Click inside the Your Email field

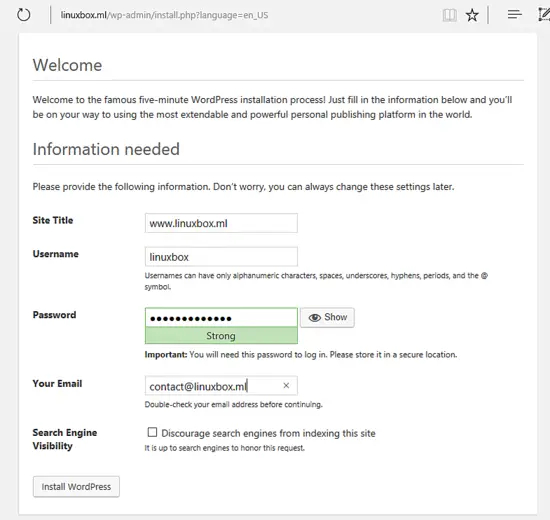click(x=221, y=386)
